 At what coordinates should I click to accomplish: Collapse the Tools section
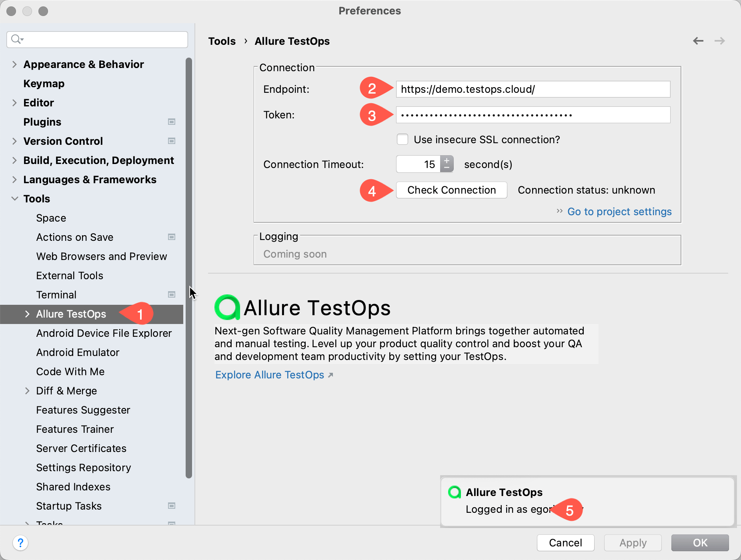14,198
